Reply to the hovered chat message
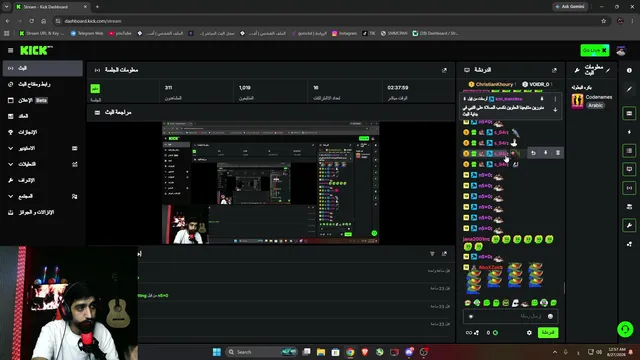The width and height of the screenshot is (640, 360). tap(533, 153)
